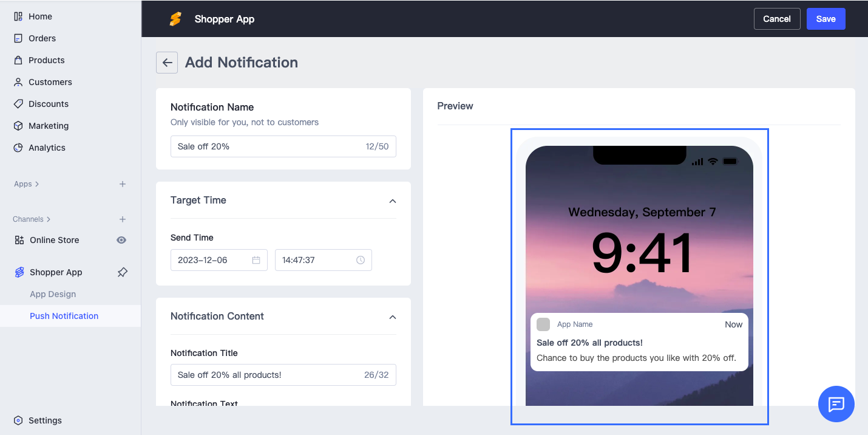Go to the Discounts section
The width and height of the screenshot is (868, 435).
pyautogui.click(x=48, y=103)
